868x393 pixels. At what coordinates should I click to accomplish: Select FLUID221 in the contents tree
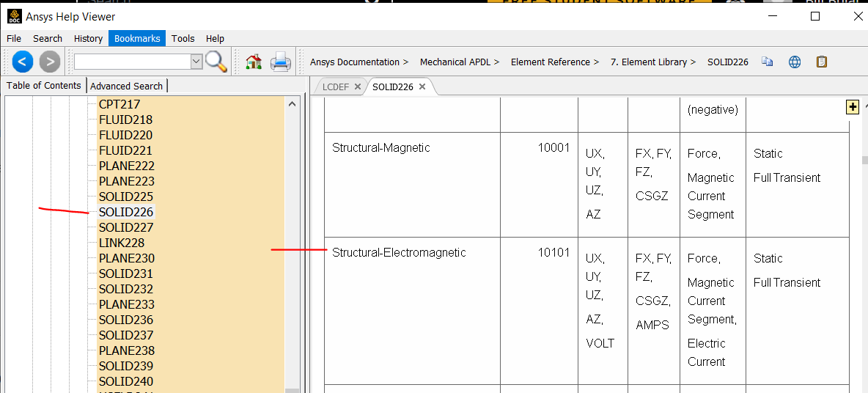[125, 150]
